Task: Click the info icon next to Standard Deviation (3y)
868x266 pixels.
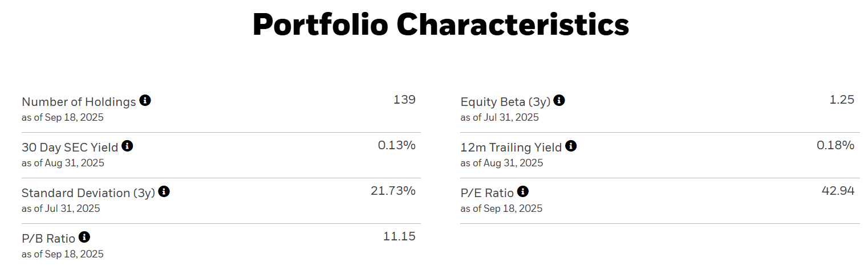Action: 164,192
